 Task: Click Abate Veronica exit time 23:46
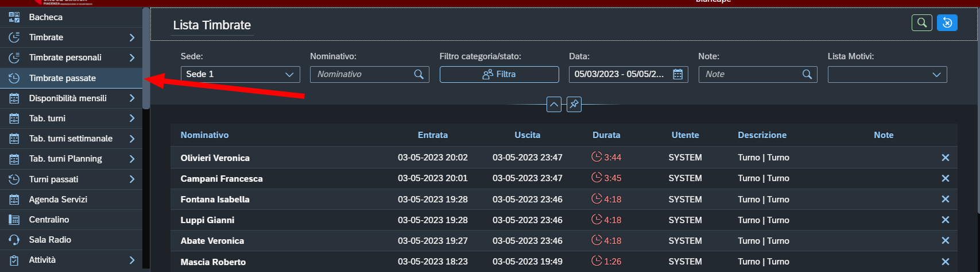528,241
